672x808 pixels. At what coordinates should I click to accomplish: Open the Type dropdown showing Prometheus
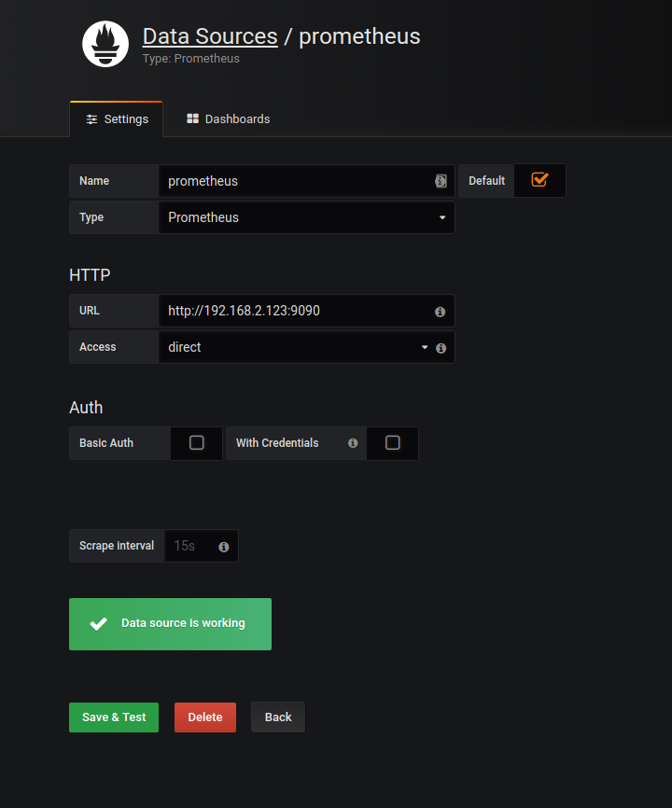tap(307, 217)
